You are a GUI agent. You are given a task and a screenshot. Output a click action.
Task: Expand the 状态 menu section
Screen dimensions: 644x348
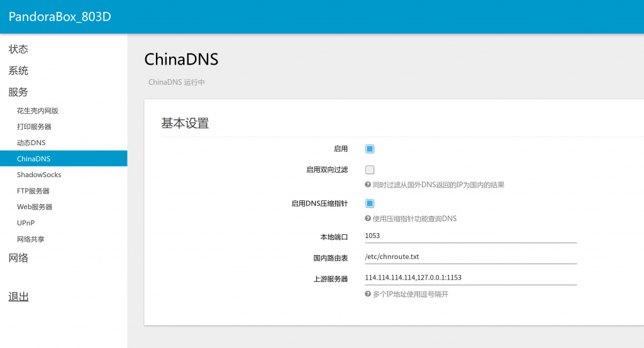point(18,49)
